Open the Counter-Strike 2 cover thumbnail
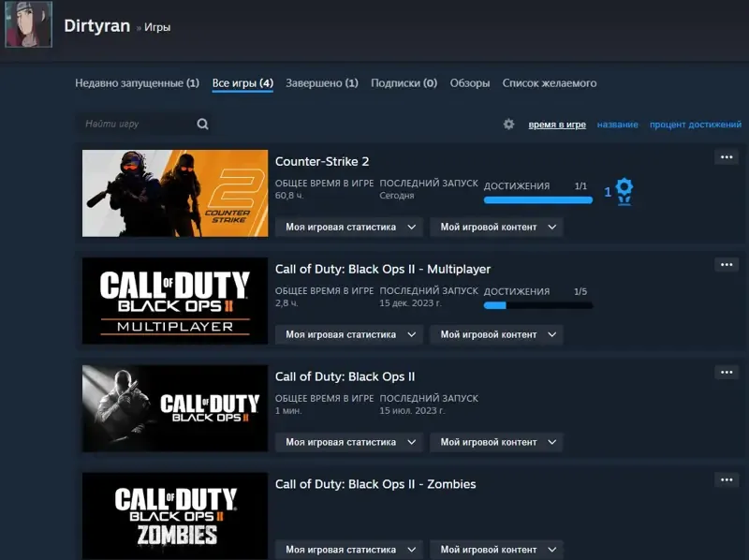 tap(175, 193)
